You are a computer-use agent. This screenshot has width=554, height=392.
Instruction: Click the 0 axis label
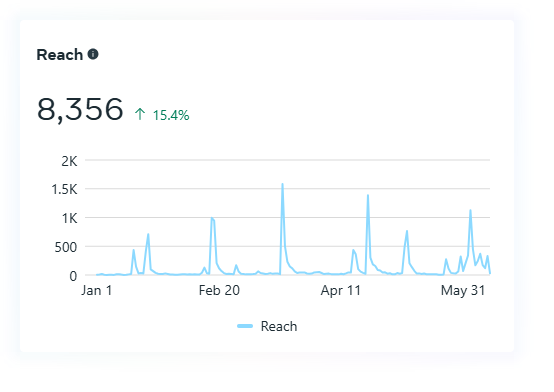tap(73, 276)
